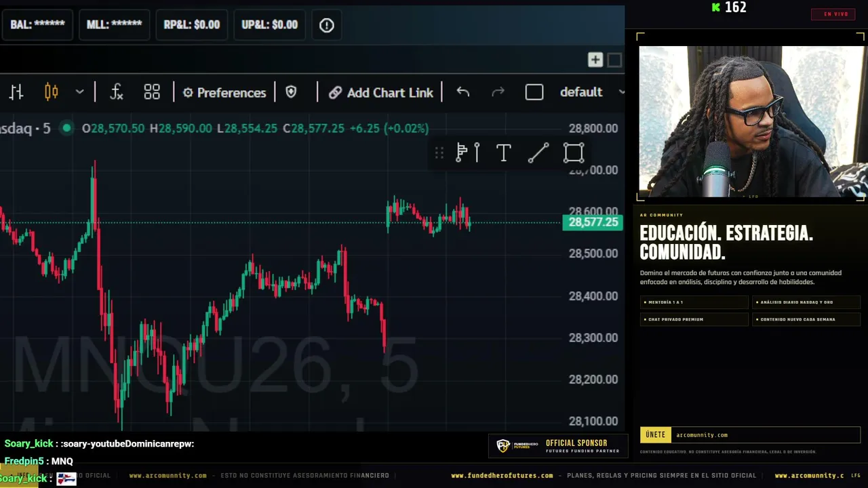The image size is (868, 488).
Task: Click the Dominican flag emote in chat
Action: (x=66, y=479)
